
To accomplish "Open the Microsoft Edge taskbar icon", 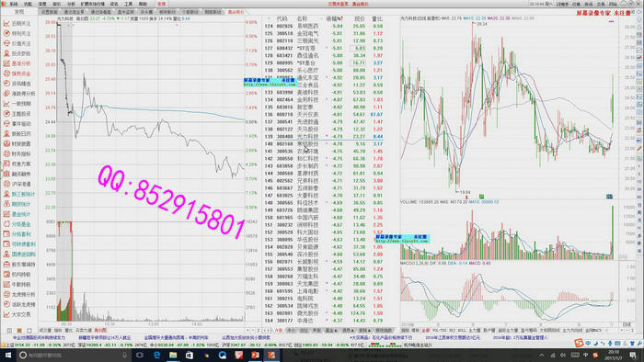I will [157, 355].
